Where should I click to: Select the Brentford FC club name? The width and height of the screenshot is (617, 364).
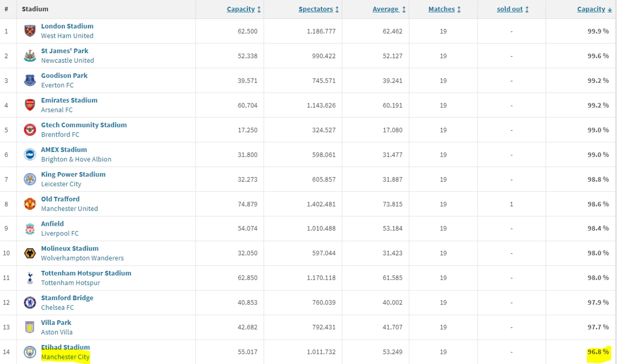coord(60,135)
